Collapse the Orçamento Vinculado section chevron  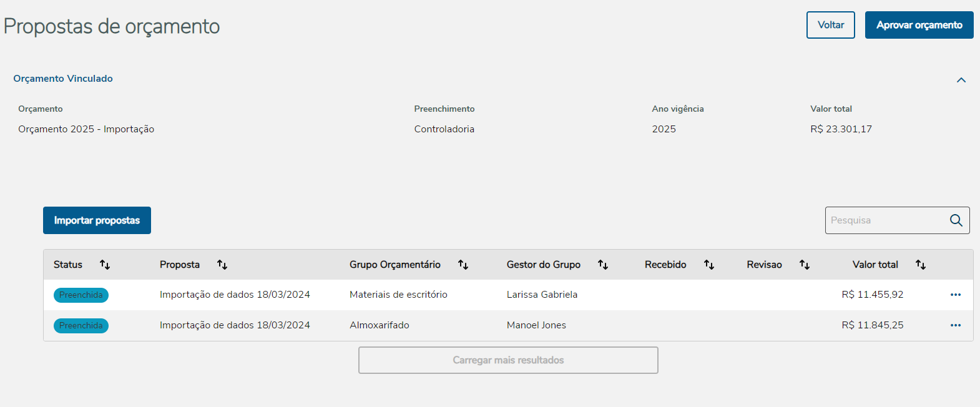961,80
